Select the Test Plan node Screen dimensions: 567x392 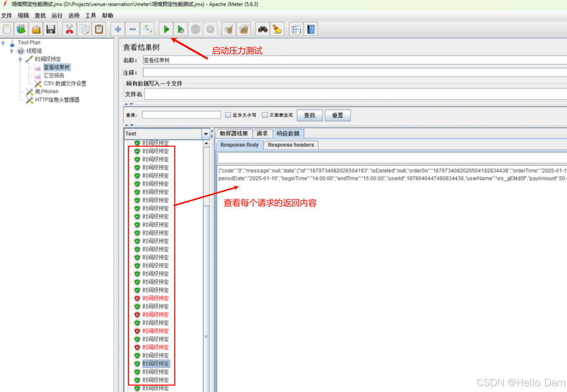(x=29, y=42)
